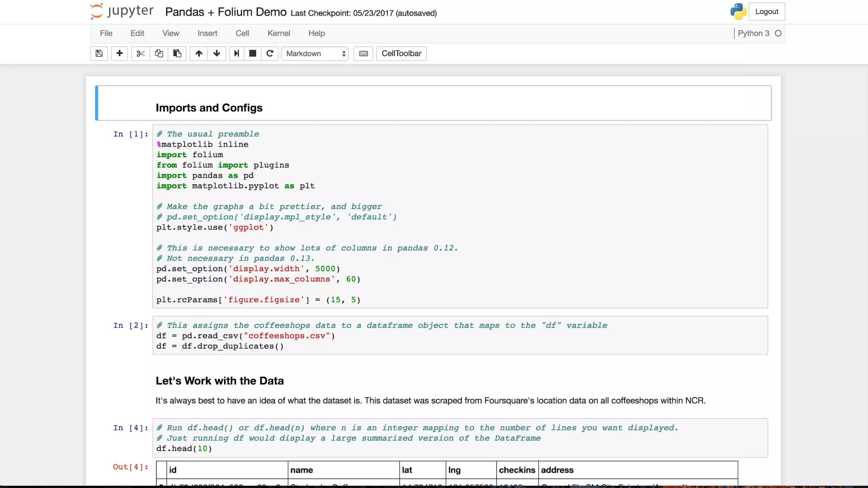Open the command palette keyboard icon
Viewport: 868px width, 488px height.
tap(363, 53)
